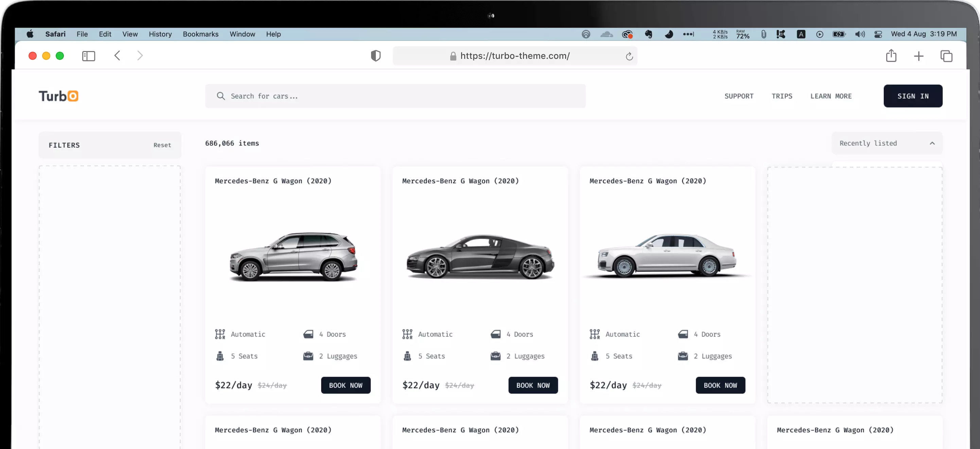This screenshot has height=449, width=980.
Task: Open the Help menu
Action: point(273,34)
